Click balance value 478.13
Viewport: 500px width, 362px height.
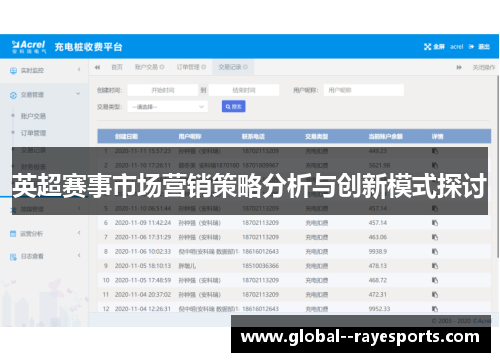378,266
